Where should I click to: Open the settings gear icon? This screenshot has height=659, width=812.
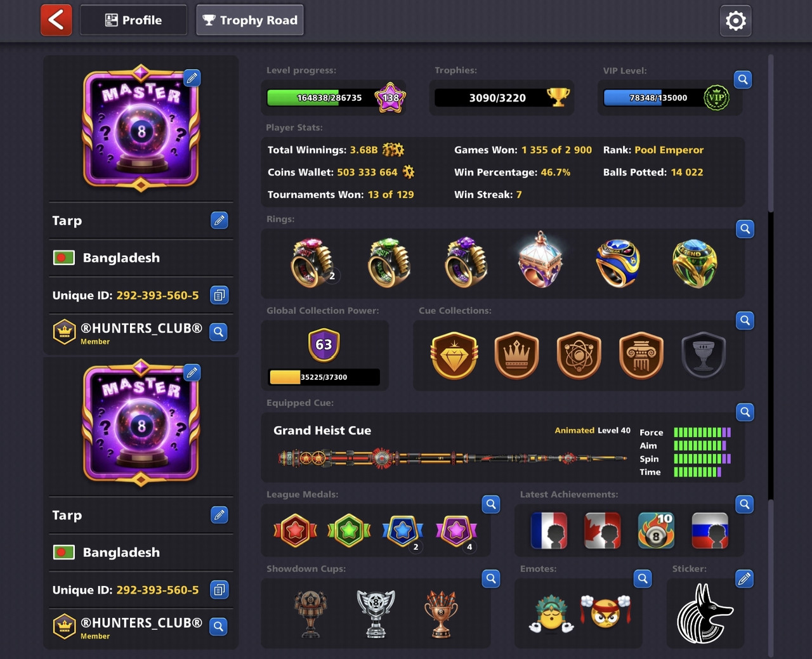[x=735, y=20]
